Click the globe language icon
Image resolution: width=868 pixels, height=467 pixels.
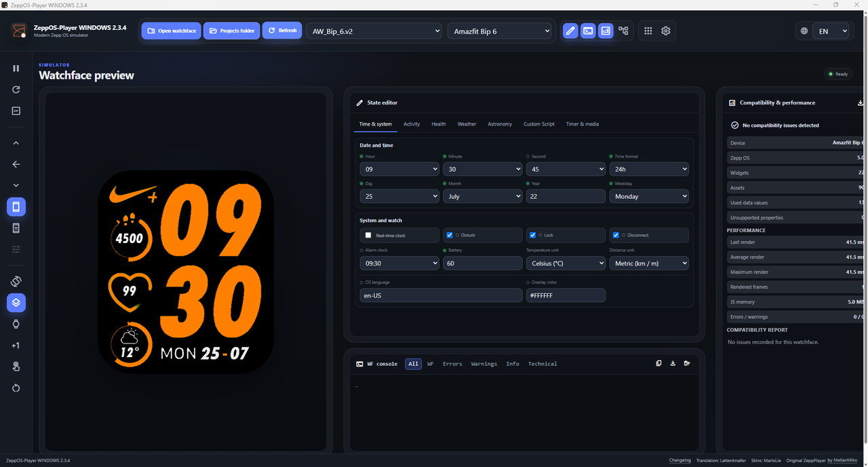click(804, 31)
